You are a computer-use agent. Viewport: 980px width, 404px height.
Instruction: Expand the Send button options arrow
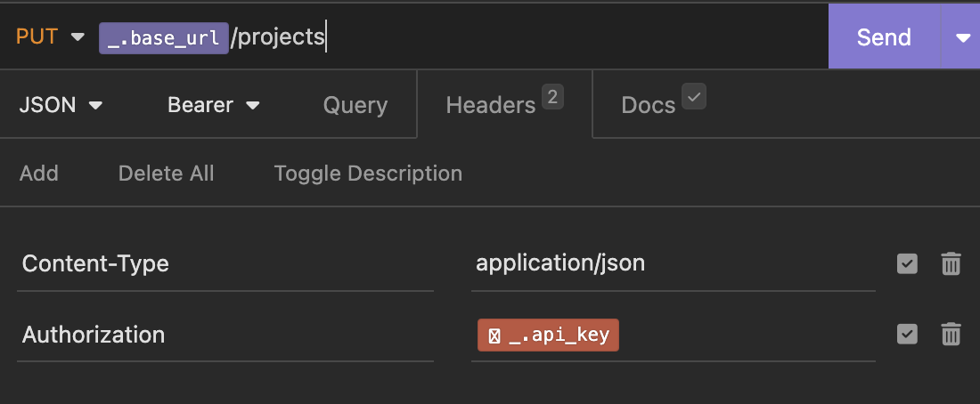[962, 37]
